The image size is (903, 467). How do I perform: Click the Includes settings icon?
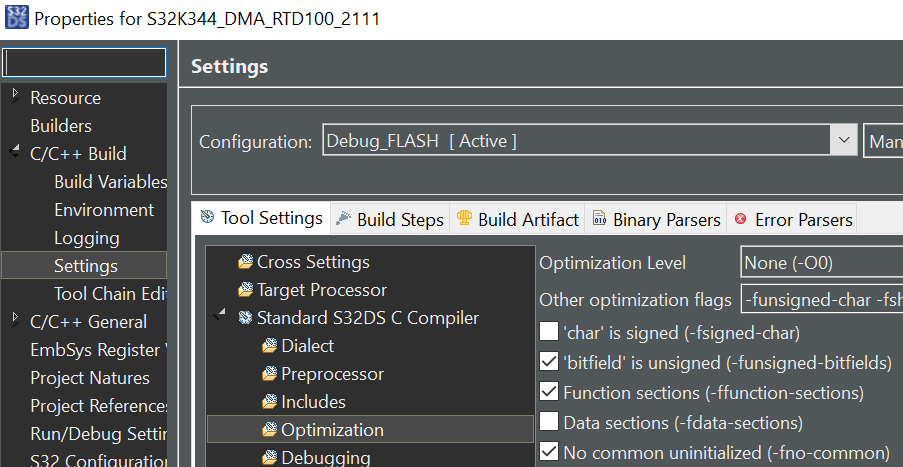(269, 403)
